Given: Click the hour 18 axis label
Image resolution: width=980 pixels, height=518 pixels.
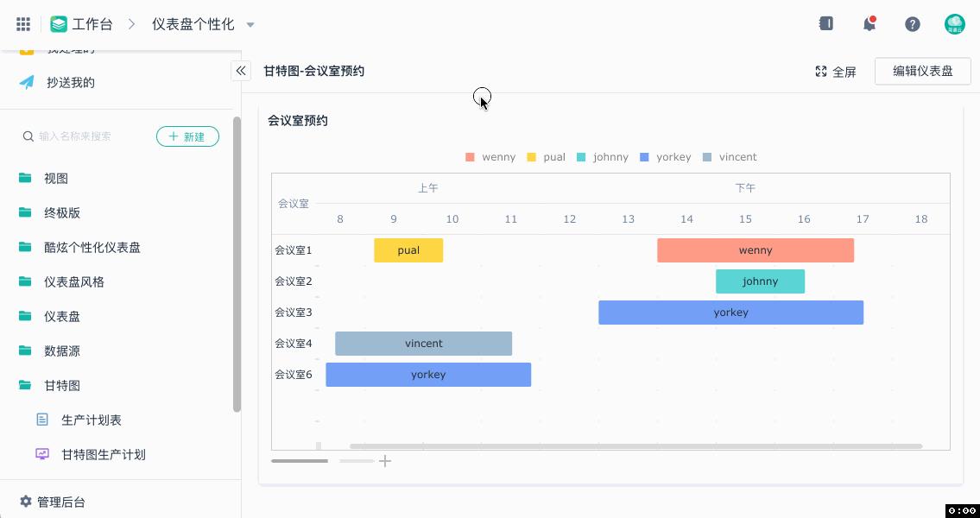Looking at the screenshot, I should click(x=921, y=219).
